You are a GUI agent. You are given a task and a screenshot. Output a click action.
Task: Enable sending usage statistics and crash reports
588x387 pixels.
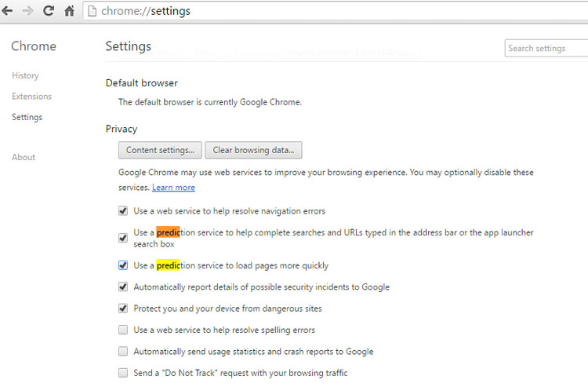click(x=123, y=352)
